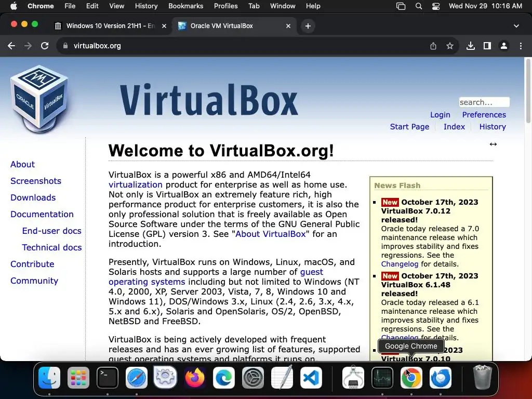Click the page vertical scrollbar
Viewport: 532px width, 399px height.
pyautogui.click(x=528, y=91)
